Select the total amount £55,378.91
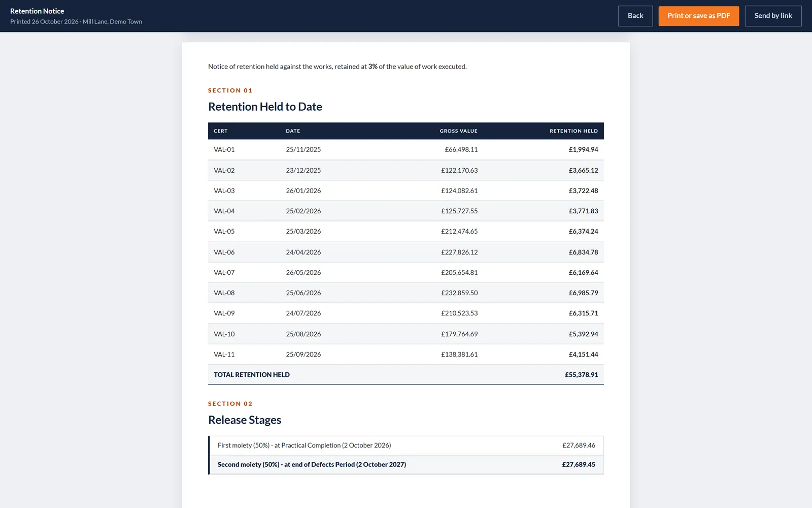The image size is (812, 508). 582,375
